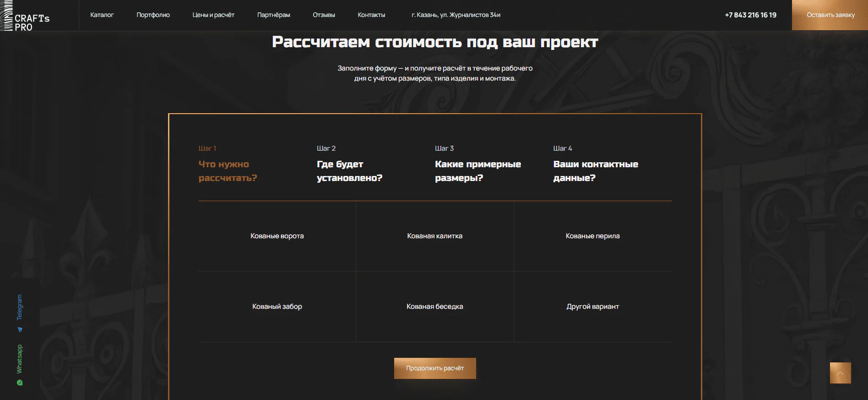Go to the Контакты menu item
The image size is (868, 400).
point(371,15)
